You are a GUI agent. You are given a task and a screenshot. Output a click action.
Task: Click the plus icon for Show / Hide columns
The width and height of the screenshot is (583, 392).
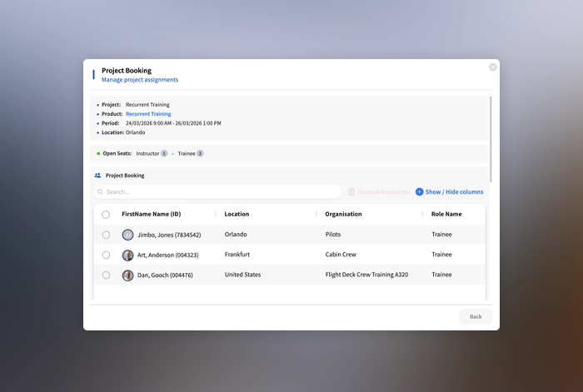click(x=420, y=191)
